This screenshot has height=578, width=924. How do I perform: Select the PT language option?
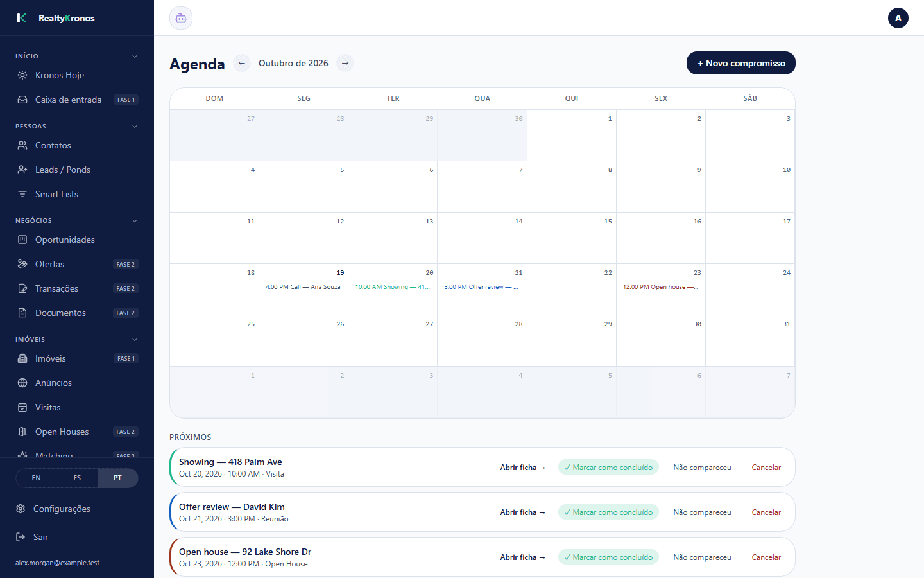(117, 478)
